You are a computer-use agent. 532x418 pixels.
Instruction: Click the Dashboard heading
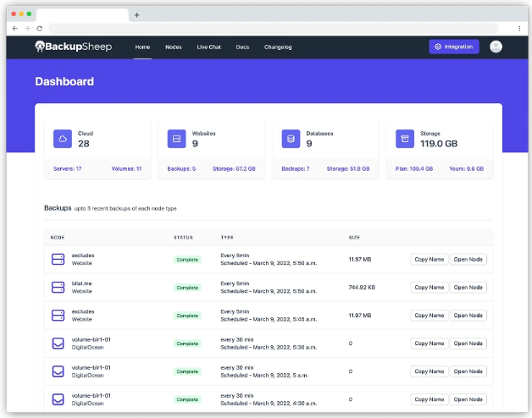tap(64, 82)
